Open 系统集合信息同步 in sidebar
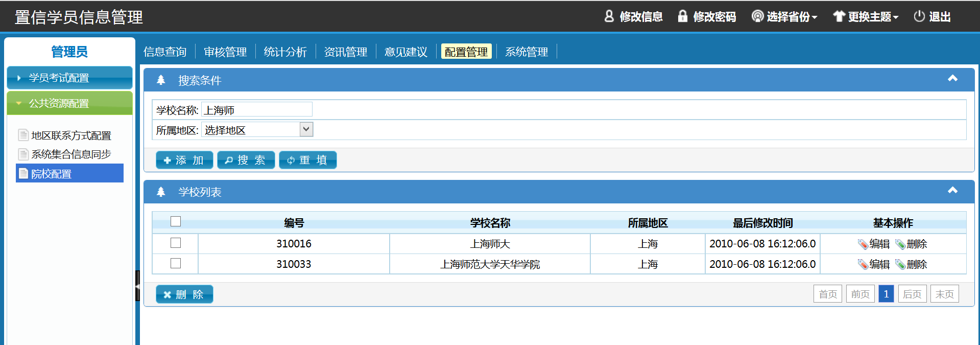The height and width of the screenshot is (345, 980). [71, 154]
